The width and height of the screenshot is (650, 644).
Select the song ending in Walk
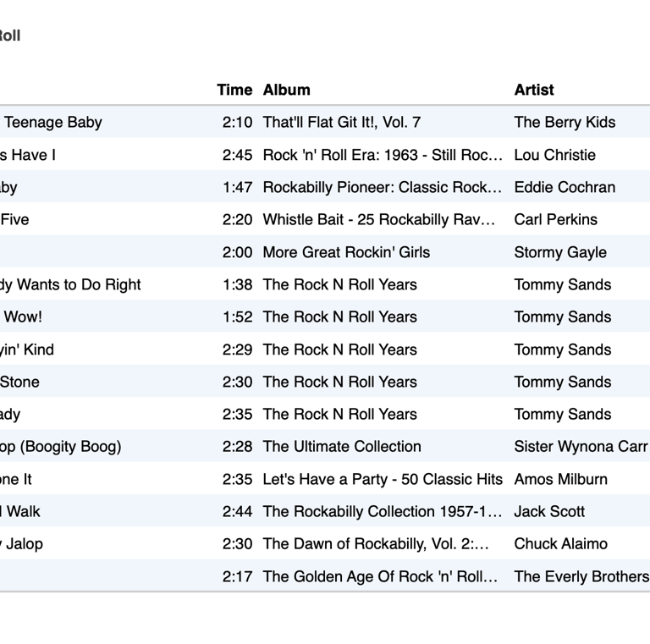click(20, 512)
